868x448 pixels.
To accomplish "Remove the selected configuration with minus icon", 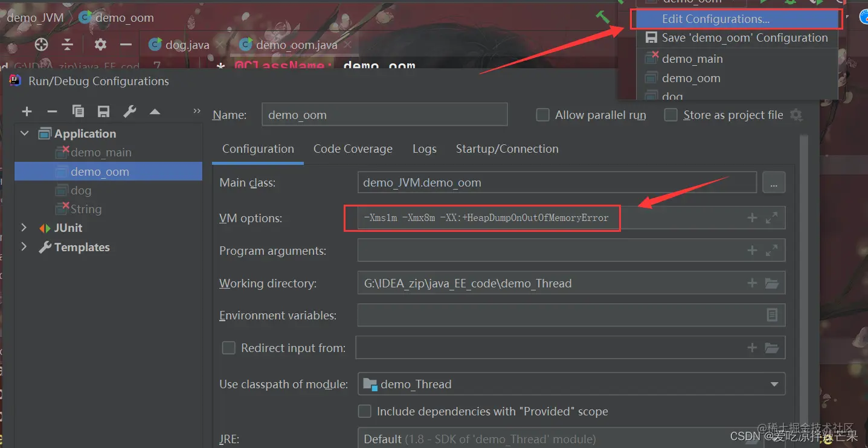I will point(52,111).
